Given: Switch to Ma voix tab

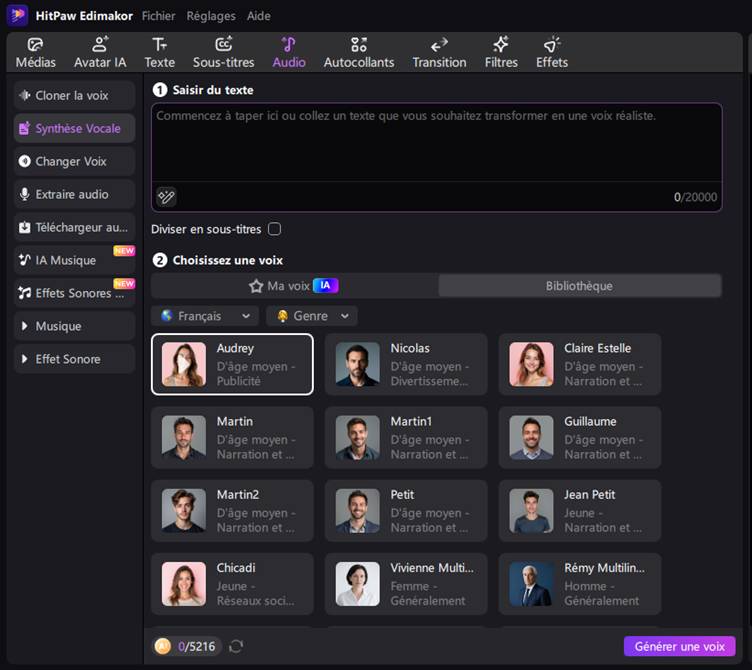Looking at the screenshot, I should click(x=294, y=286).
